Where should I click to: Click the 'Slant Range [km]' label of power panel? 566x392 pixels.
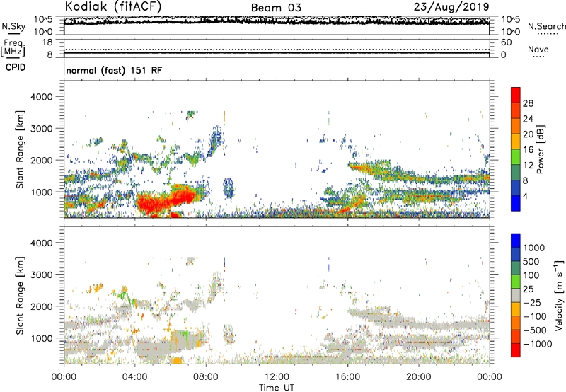point(20,149)
